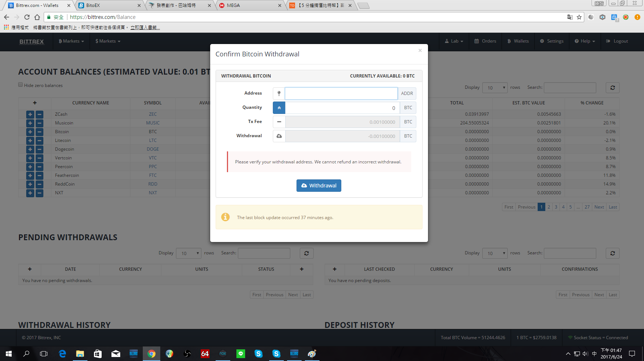Bookmark this page with star icon
Screen dimensions: 644x361
[x=579, y=17]
